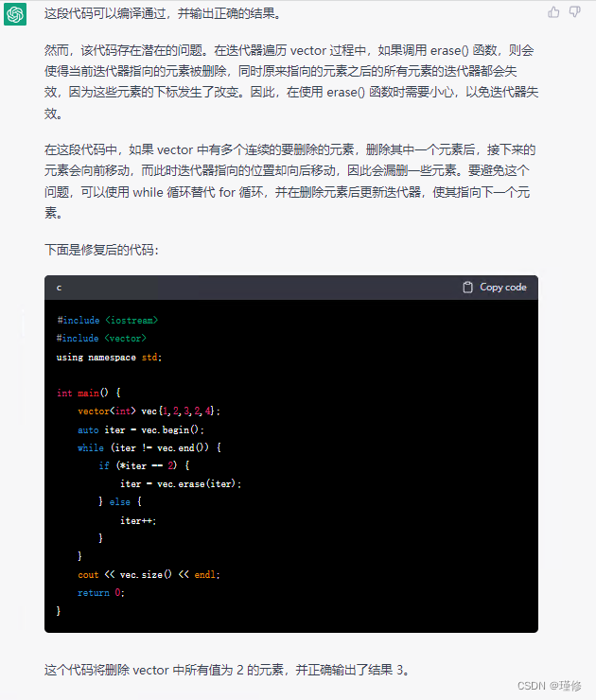Click the 'if (*iter == 2) {' line

(144, 465)
